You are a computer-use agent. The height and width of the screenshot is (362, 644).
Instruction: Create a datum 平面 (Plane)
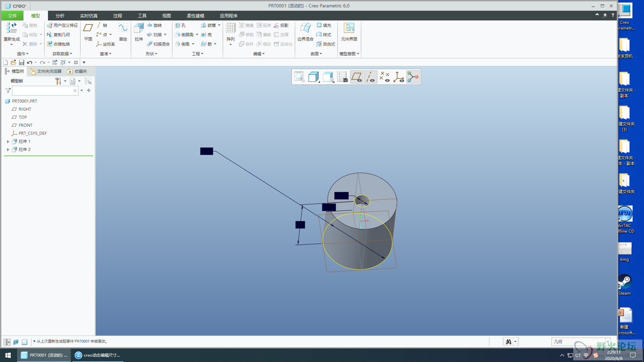(x=88, y=32)
